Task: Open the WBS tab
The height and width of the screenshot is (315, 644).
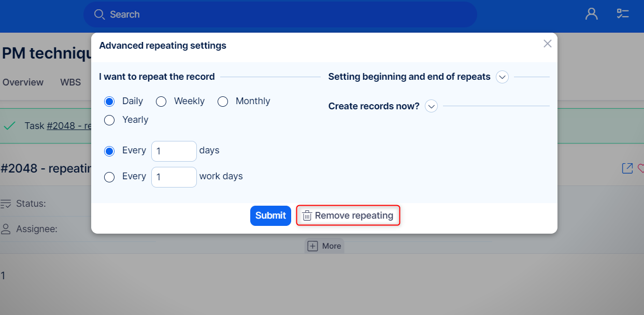Action: click(70, 82)
